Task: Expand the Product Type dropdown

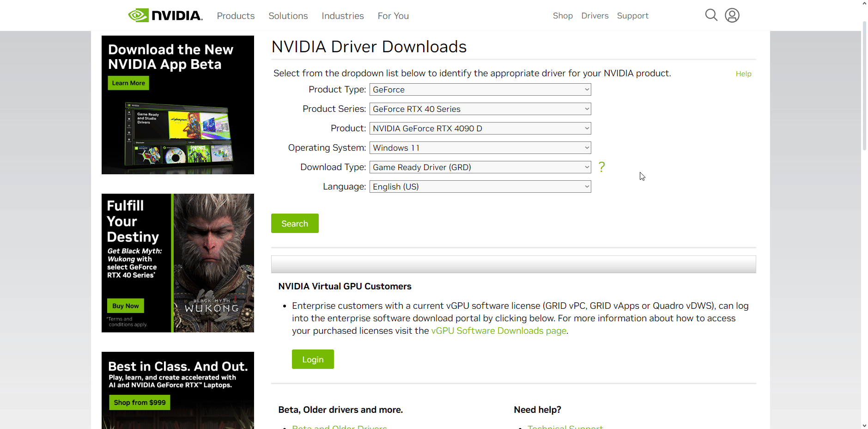Action: click(x=480, y=90)
